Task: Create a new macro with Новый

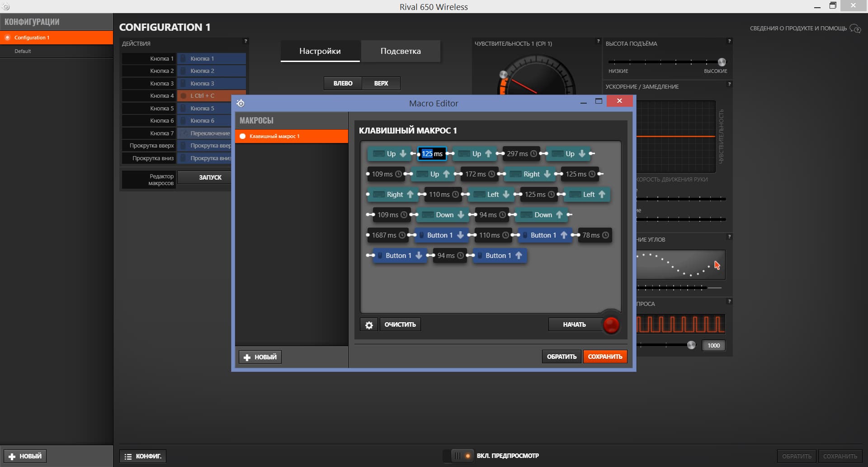Action: (260, 357)
